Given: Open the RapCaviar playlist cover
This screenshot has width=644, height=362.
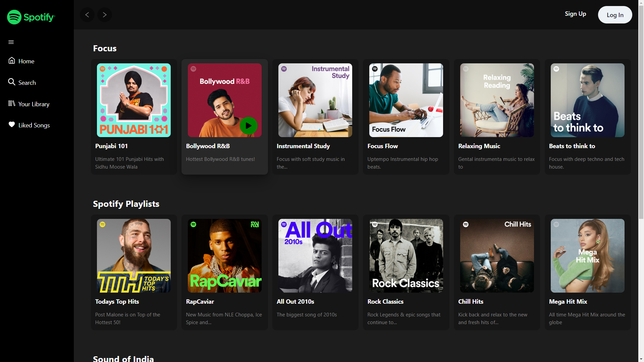Looking at the screenshot, I should click(x=225, y=256).
